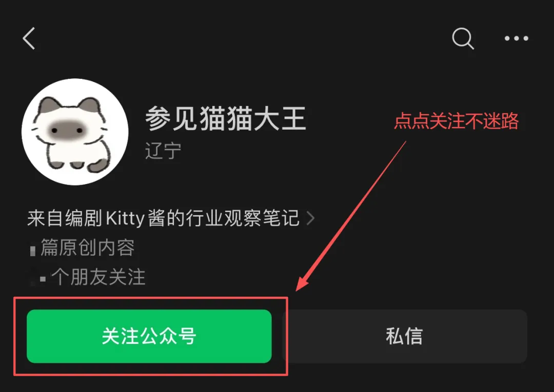Click the 辽宁 location label
This screenshot has width=554, height=392.
(x=163, y=151)
